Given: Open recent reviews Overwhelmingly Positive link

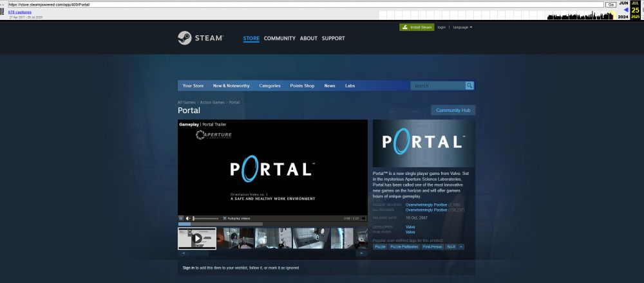Looking at the screenshot, I should (x=426, y=205).
